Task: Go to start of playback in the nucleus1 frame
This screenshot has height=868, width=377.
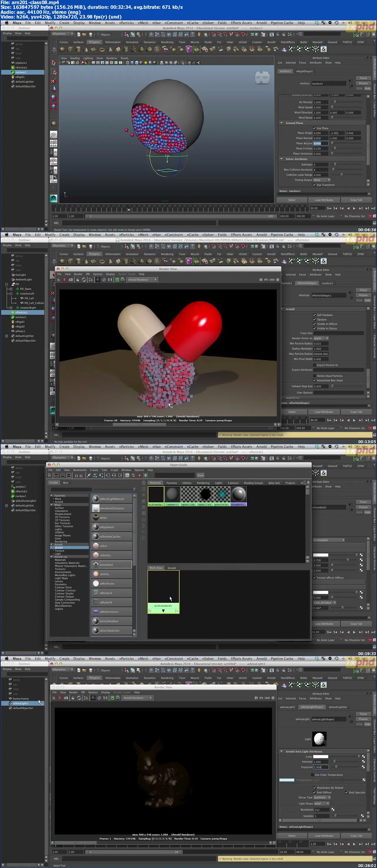Action: tap(329, 208)
